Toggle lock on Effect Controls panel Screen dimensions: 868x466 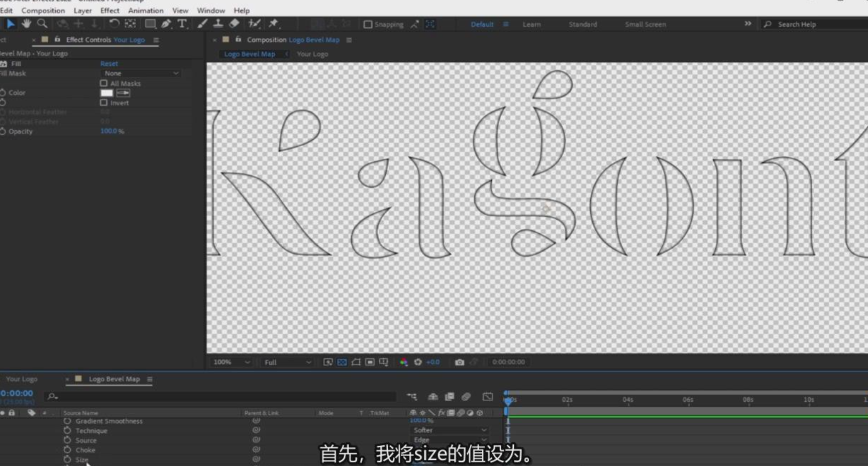pos(57,39)
